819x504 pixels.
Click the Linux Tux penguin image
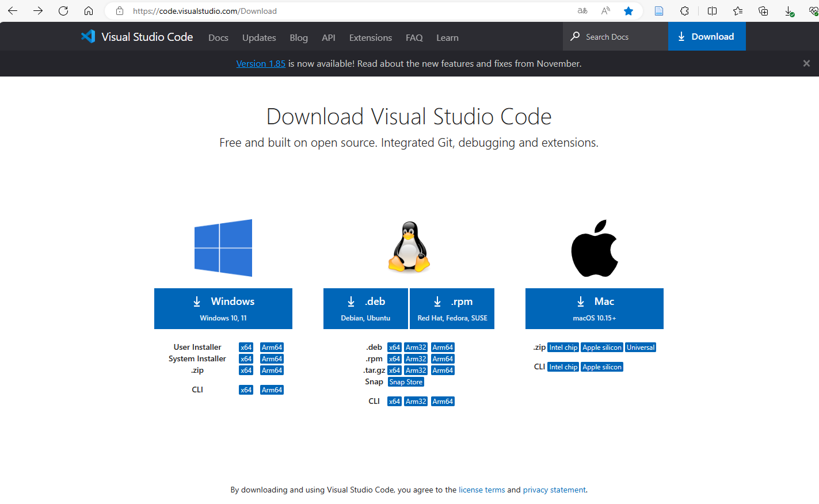(409, 247)
